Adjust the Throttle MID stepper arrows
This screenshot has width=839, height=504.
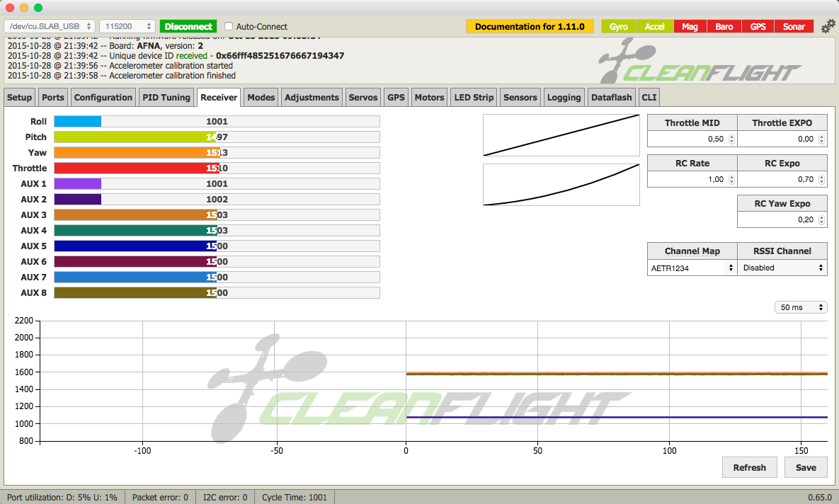click(731, 139)
